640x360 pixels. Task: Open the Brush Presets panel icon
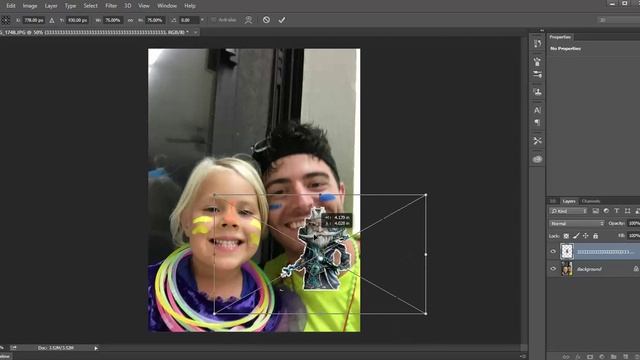click(x=537, y=74)
